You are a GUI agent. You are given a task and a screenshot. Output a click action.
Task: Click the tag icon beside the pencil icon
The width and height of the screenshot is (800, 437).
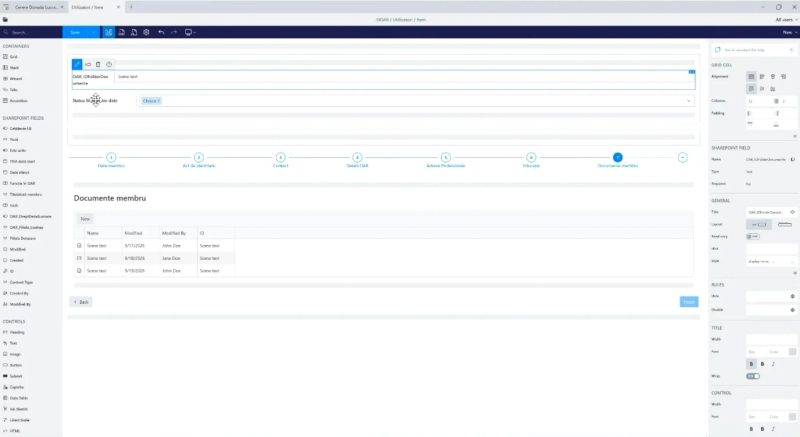coord(88,64)
